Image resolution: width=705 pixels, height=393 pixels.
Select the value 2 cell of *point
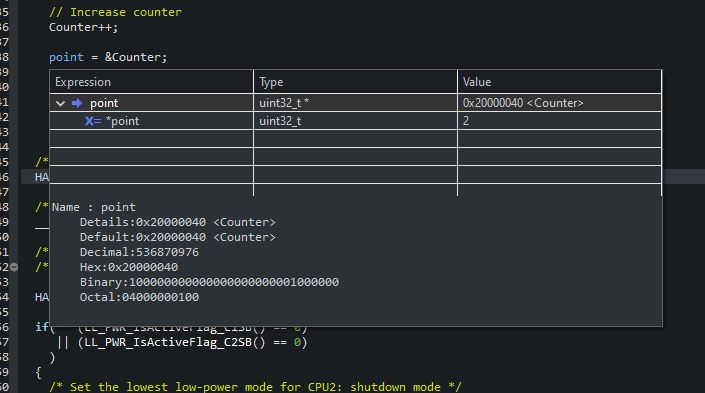(x=559, y=121)
